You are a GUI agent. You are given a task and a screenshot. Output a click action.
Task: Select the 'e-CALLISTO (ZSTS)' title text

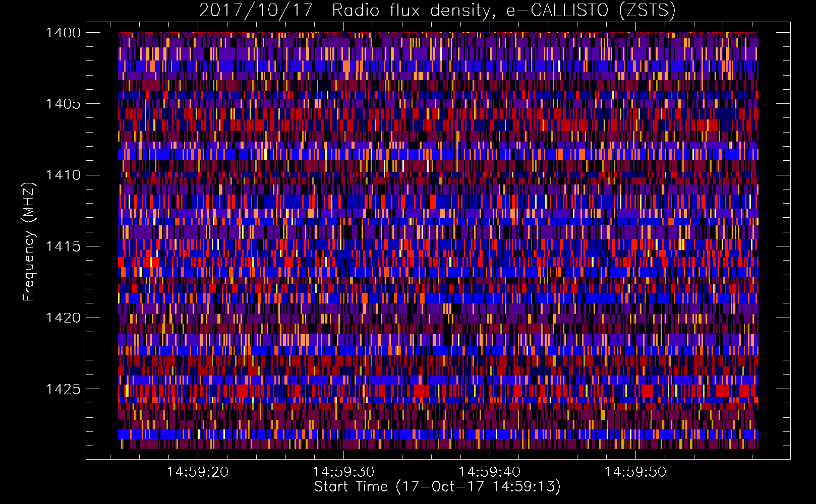[x=591, y=11]
